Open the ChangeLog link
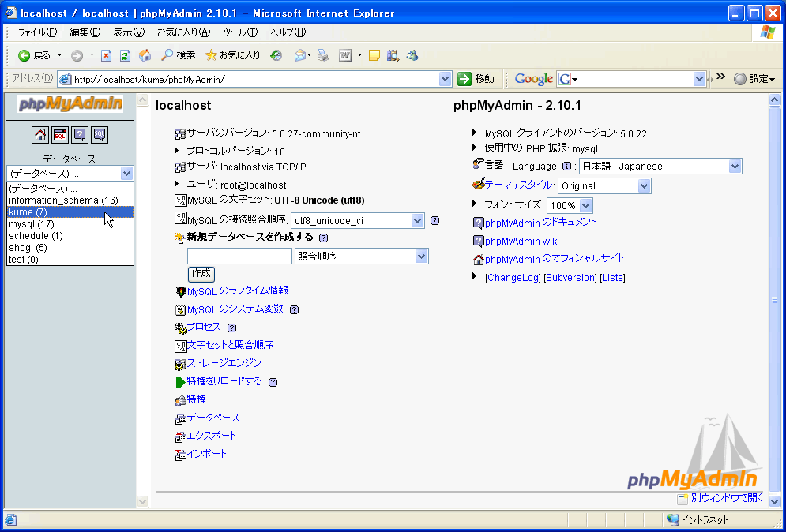Image resolution: width=786 pixels, height=532 pixels. (x=513, y=278)
